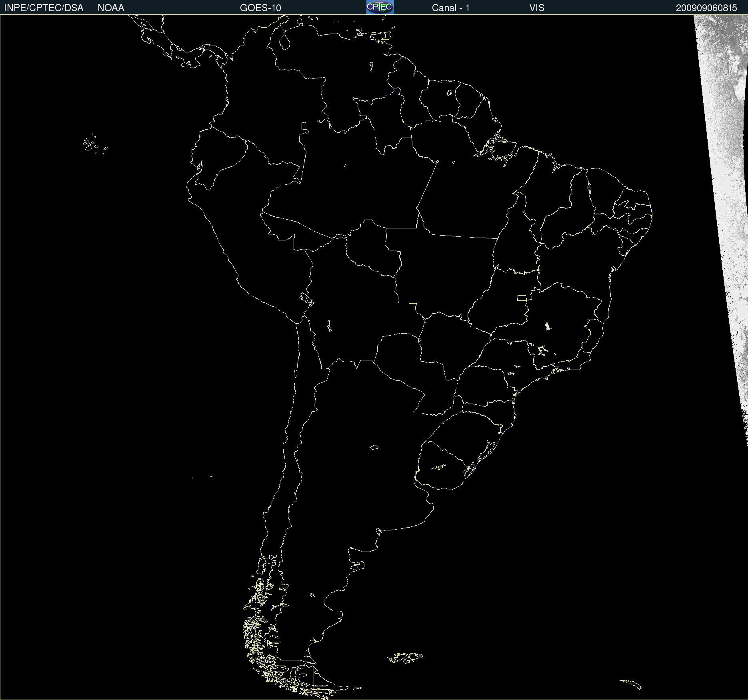
Task: Select the 200909060815 timestamp
Action: tap(706, 8)
